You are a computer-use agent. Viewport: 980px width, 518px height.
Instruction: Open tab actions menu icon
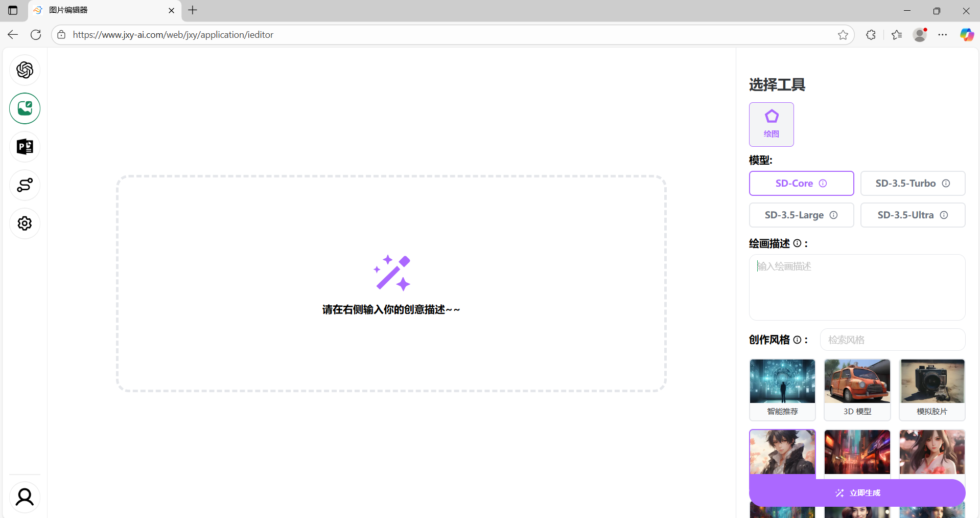coord(13,10)
